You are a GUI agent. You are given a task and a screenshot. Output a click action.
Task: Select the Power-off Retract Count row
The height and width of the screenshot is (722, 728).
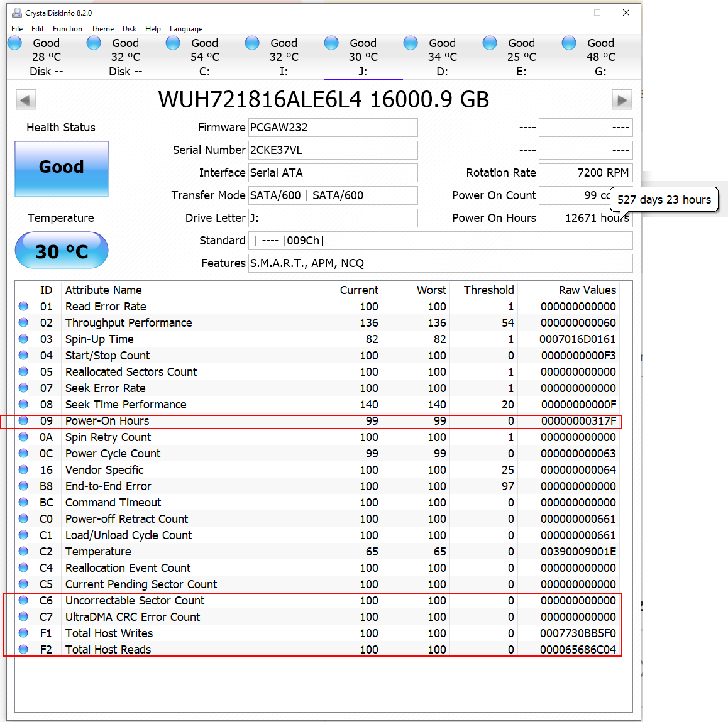pyautogui.click(x=317, y=519)
